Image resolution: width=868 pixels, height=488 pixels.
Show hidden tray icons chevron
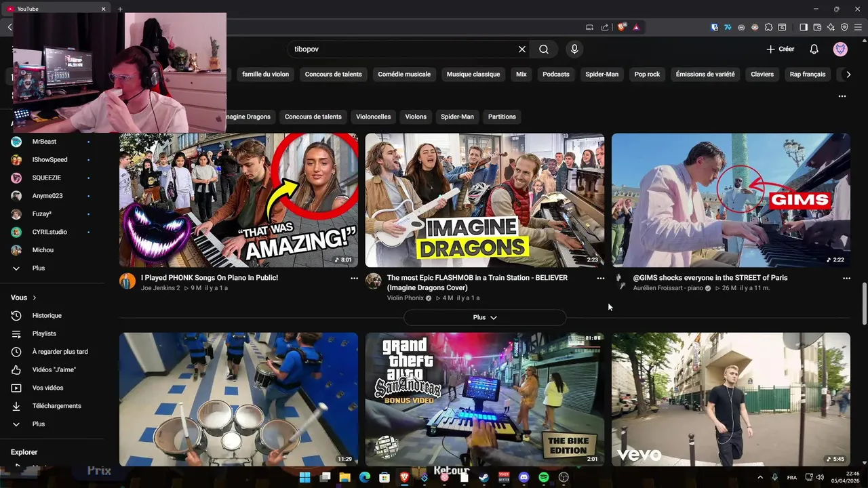coord(759,477)
